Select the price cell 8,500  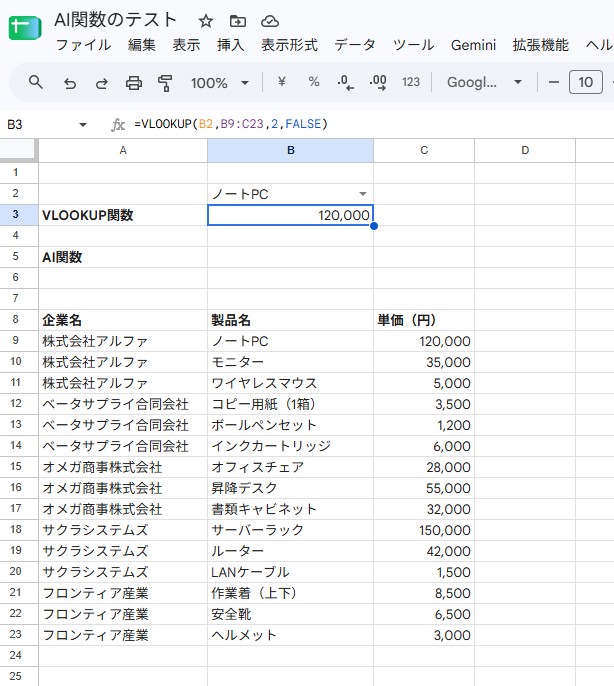[x=424, y=593]
